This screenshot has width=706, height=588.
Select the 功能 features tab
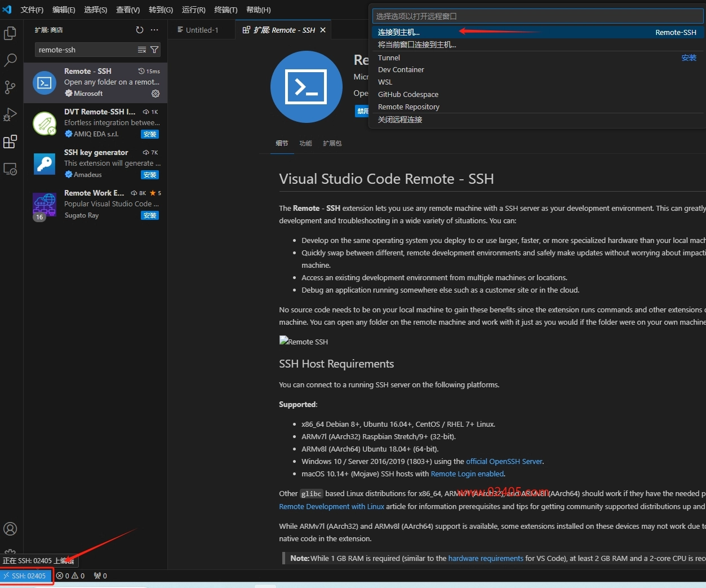click(305, 143)
